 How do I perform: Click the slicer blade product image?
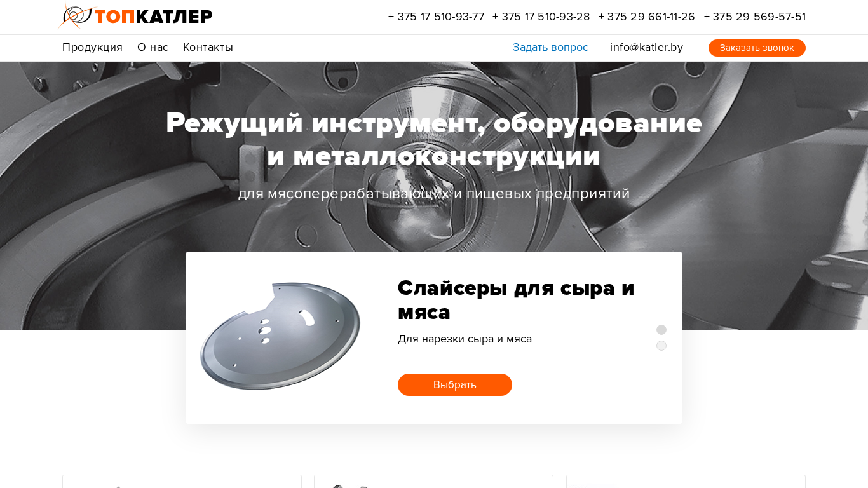[280, 335]
